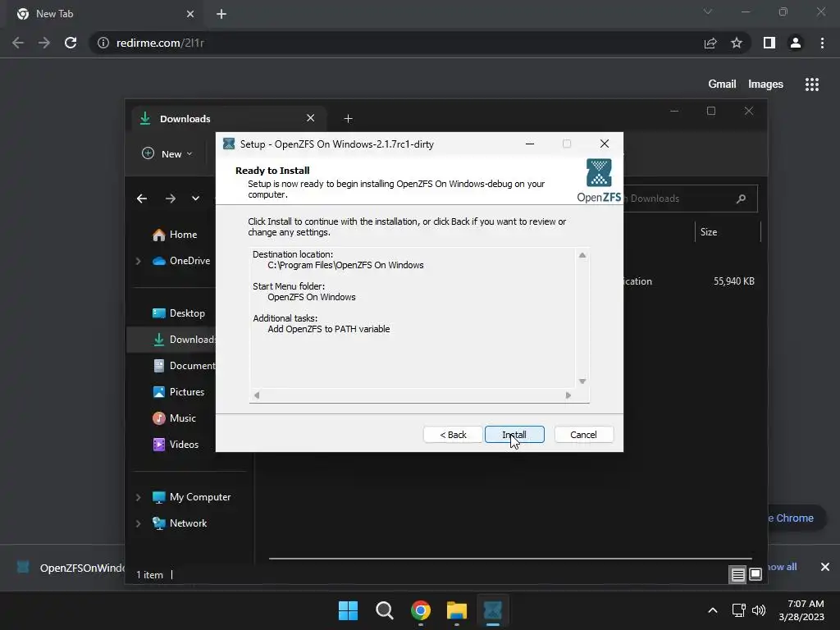
Task: Open taskbar Search
Action: 385,610
